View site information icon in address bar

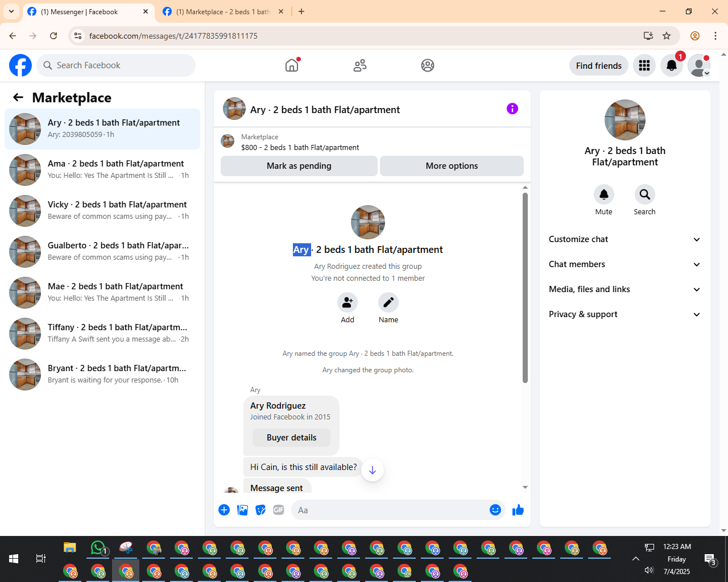coord(78,36)
